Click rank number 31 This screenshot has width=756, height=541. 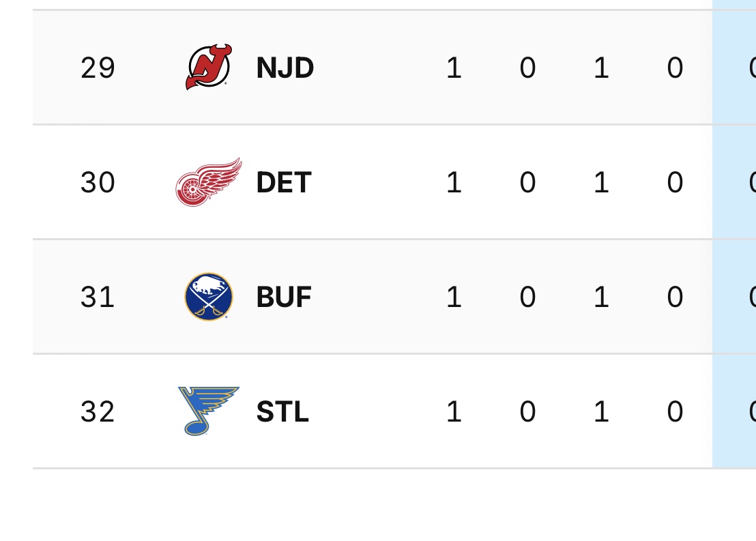(98, 297)
